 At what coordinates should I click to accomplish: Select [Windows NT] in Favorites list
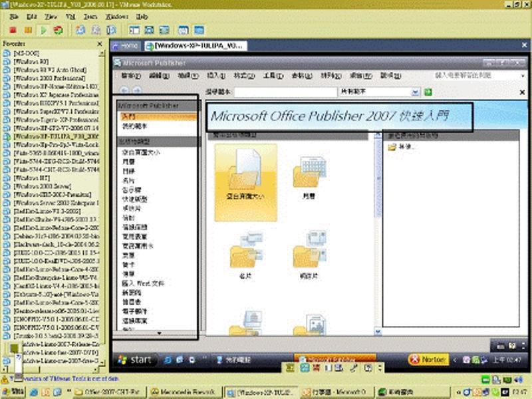tap(31, 178)
